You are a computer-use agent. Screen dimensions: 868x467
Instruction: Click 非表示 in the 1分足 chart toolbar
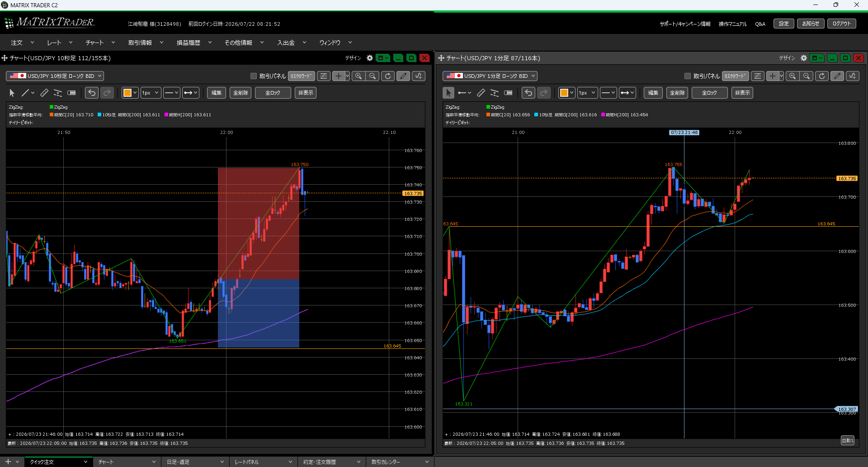pyautogui.click(x=742, y=93)
